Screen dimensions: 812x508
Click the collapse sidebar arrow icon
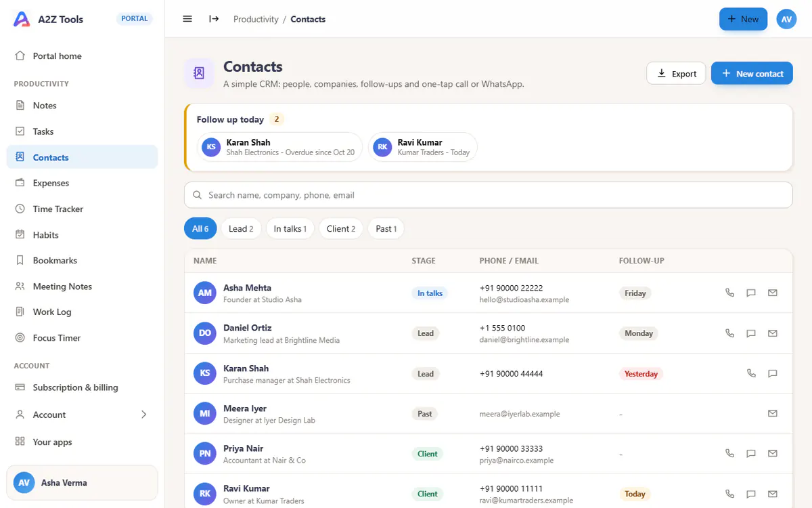(x=214, y=19)
